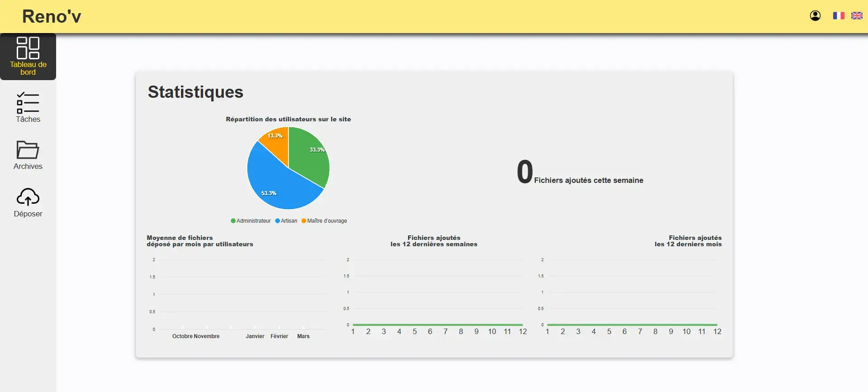Open the Tableau de bord dashboard icon

coord(28,48)
